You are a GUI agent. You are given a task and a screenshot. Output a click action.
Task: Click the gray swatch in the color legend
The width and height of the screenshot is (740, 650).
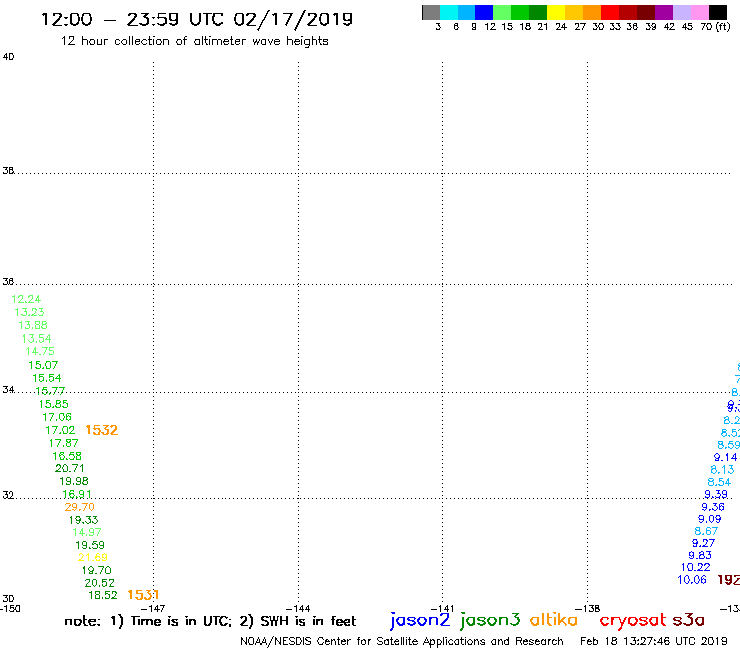(431, 12)
